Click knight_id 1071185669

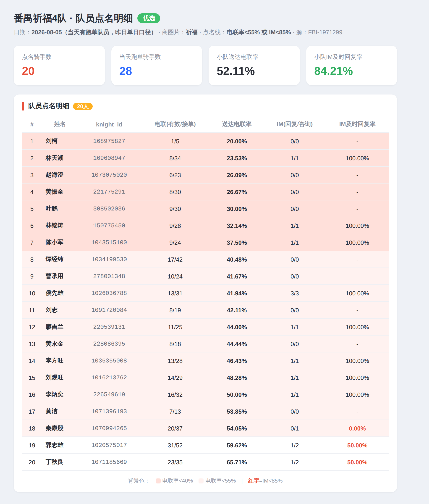[x=109, y=462]
